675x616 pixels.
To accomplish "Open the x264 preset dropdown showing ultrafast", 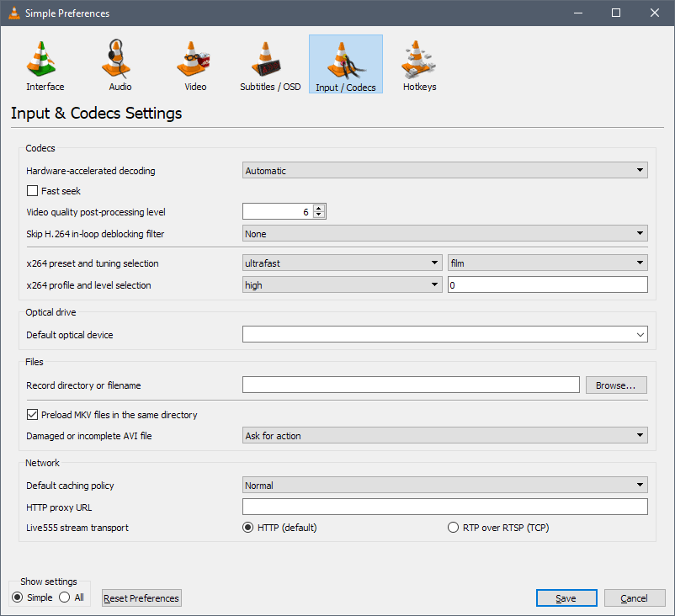I will tap(343, 263).
